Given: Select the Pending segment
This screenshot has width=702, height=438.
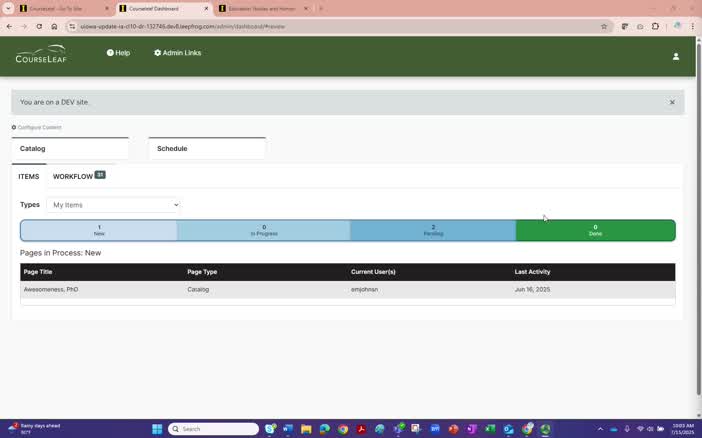Looking at the screenshot, I should coord(433,230).
